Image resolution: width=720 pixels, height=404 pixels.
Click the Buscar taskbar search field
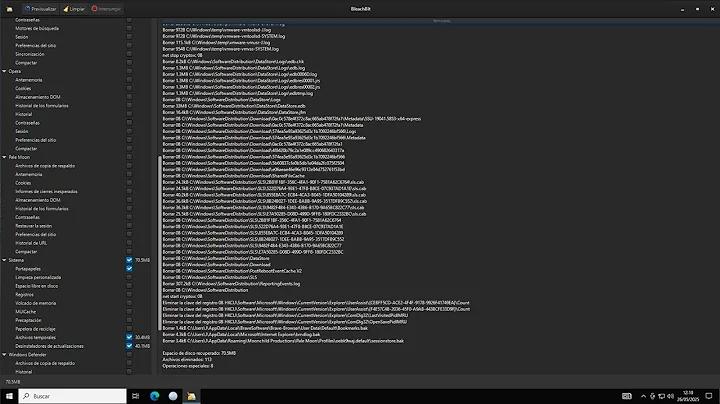point(73,396)
